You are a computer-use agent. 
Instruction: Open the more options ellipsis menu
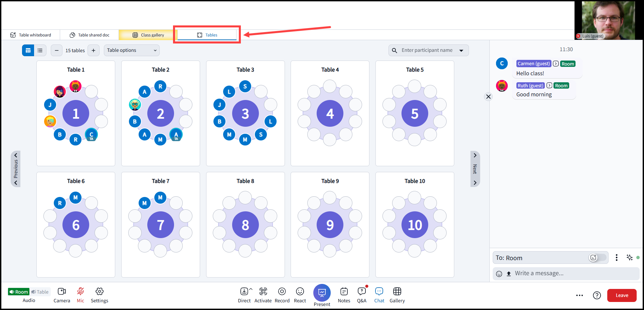click(x=580, y=295)
